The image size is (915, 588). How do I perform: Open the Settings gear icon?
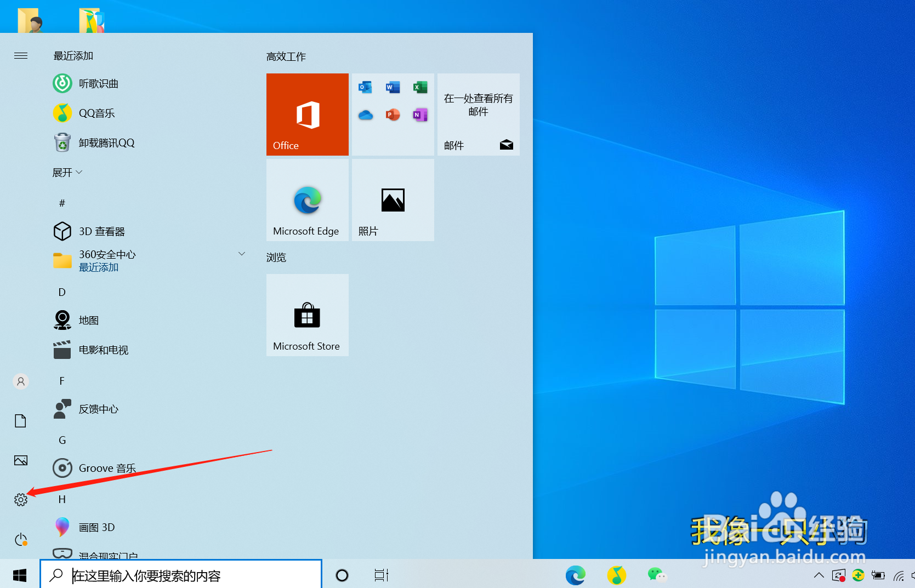pyautogui.click(x=21, y=499)
